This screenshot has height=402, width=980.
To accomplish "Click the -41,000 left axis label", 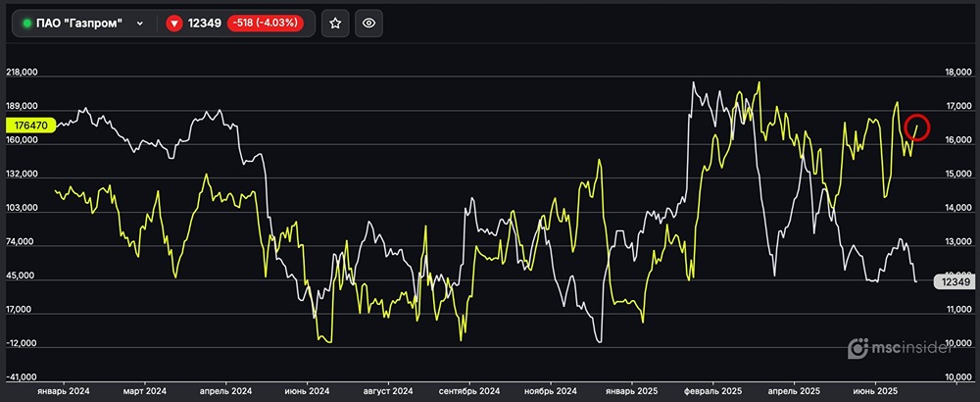I will coord(22,377).
